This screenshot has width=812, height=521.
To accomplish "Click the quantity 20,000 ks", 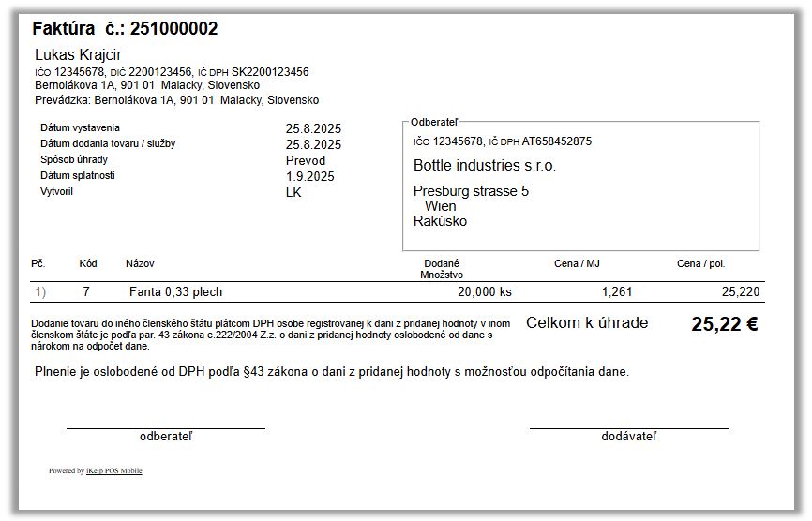I will click(x=484, y=292).
